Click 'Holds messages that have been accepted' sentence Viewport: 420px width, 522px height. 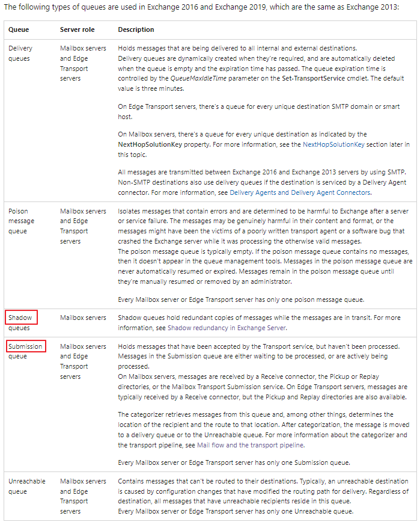coord(259,346)
